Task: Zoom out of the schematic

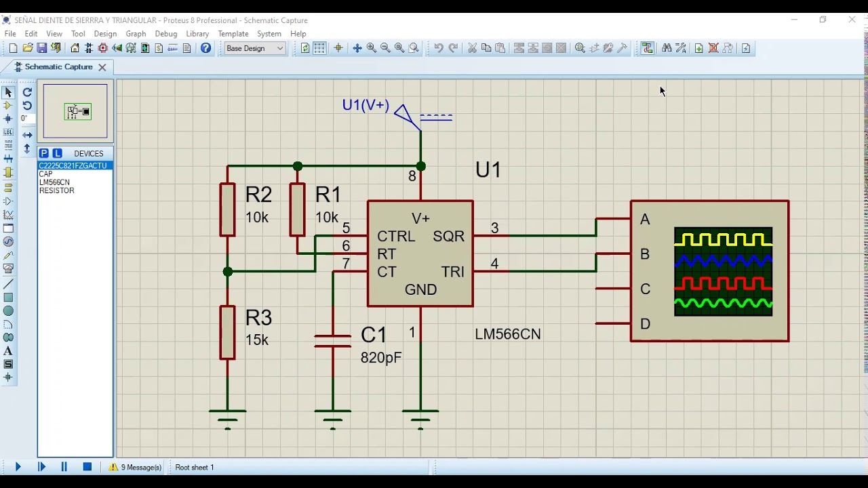Action: click(x=386, y=48)
